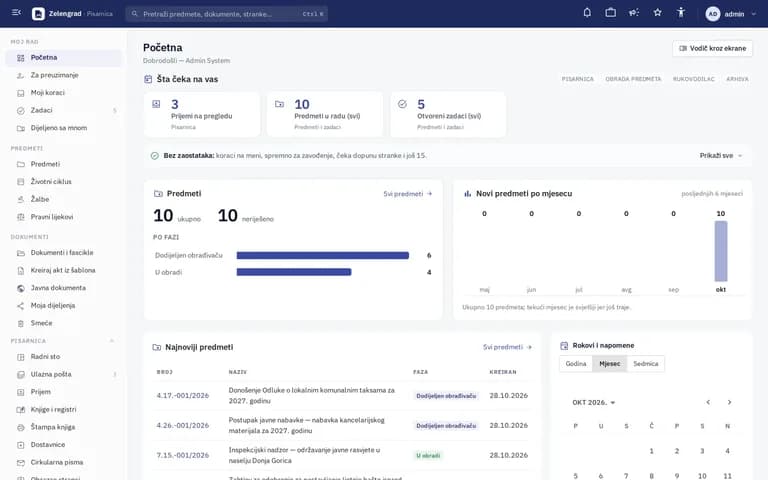
Task: Open the Prijemi na pregledu card
Action: [x=202, y=115]
